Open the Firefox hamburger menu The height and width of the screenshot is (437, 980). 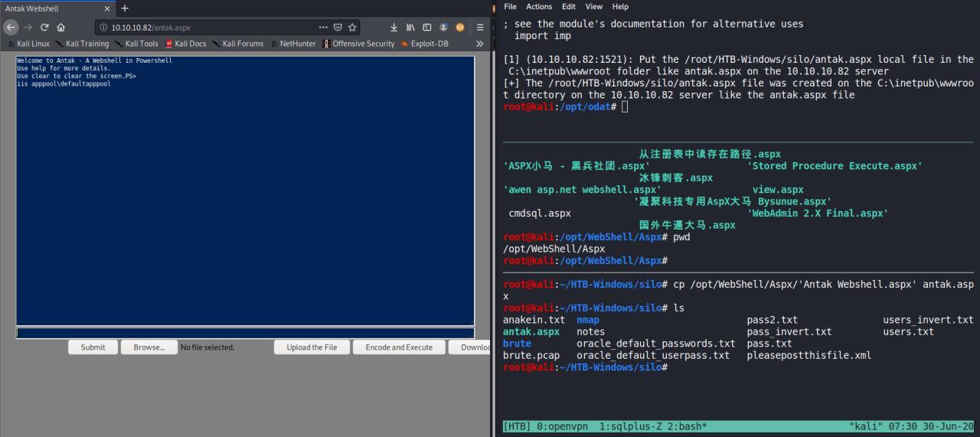tap(480, 28)
